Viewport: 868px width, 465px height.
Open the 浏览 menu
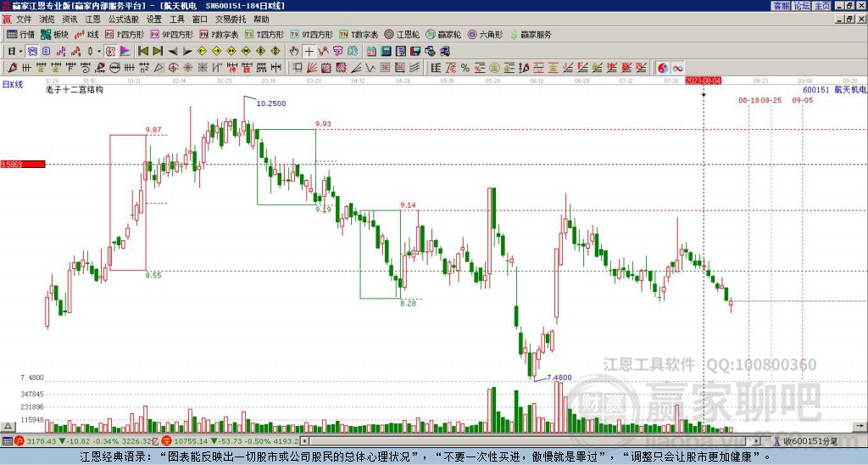(x=47, y=20)
